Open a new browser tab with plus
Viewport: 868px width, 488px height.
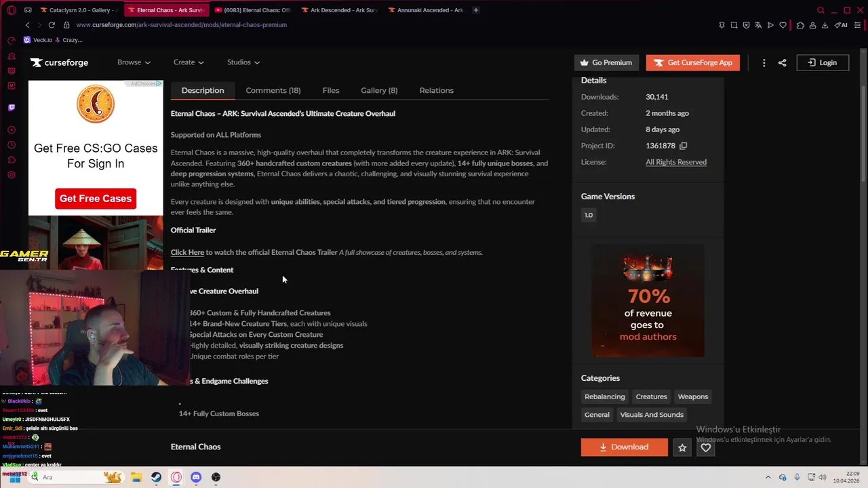point(475,10)
